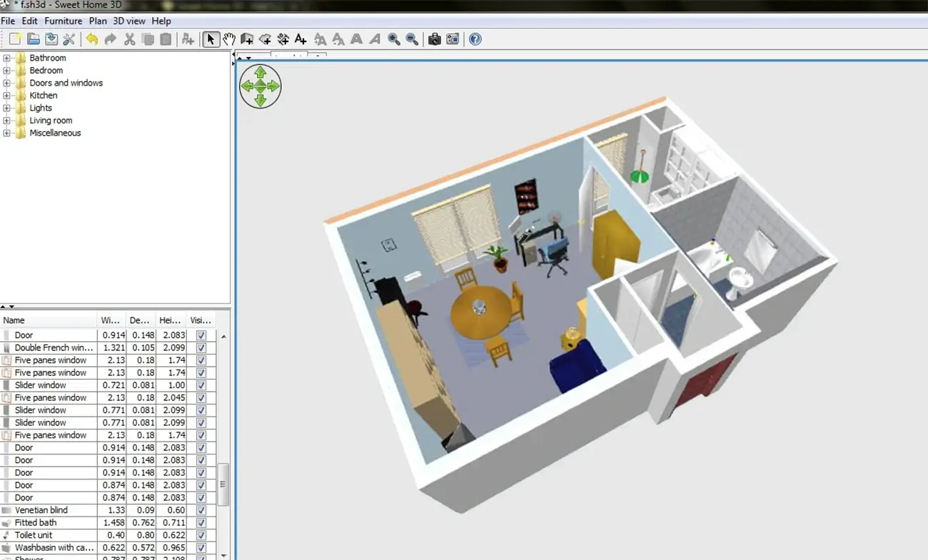Open Sweet Home 3D preferences icon

tap(69, 39)
